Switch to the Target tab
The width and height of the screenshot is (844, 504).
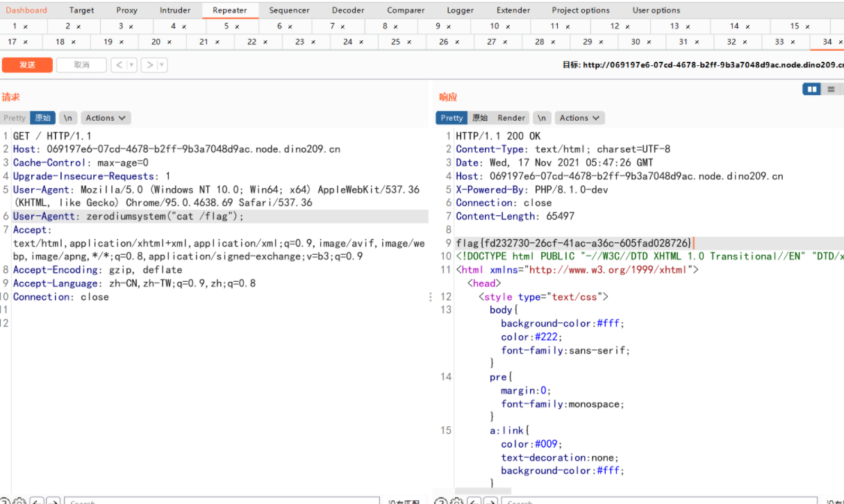pyautogui.click(x=82, y=10)
